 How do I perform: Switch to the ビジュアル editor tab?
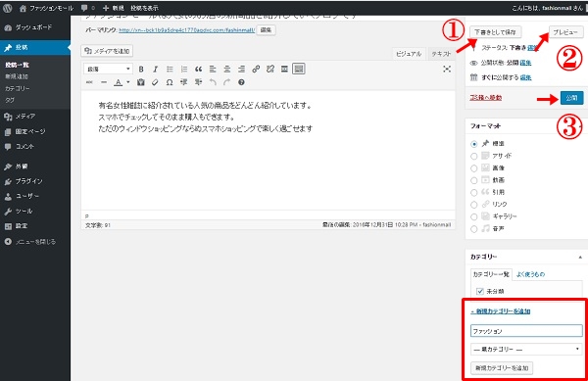pyautogui.click(x=409, y=54)
